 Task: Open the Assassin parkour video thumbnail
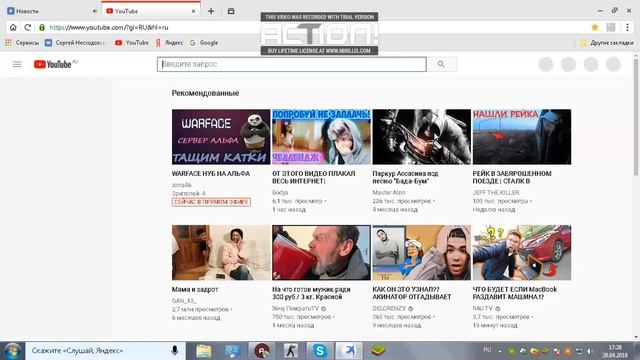[422, 137]
